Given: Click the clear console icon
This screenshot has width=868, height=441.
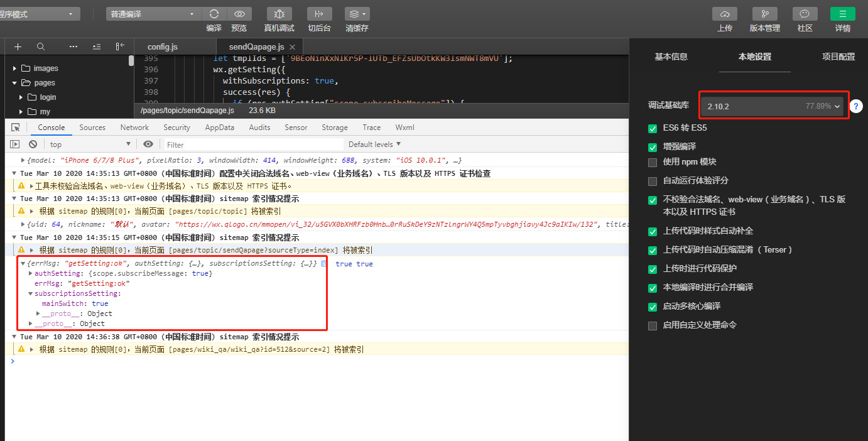Looking at the screenshot, I should pos(33,144).
